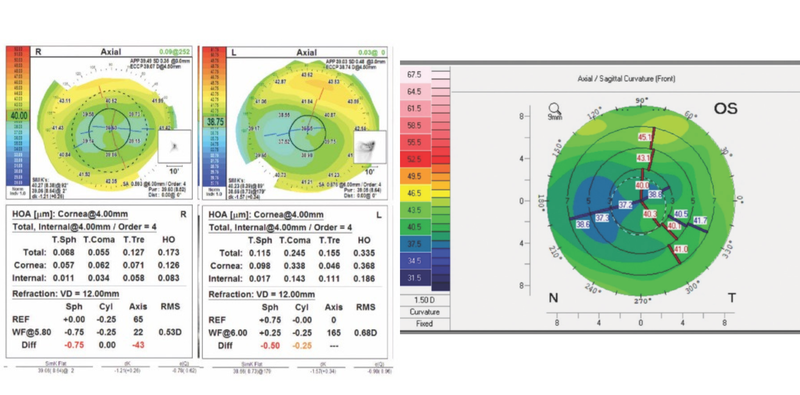Click the Axial / Sagittal Curvature (Front) title

click(x=626, y=79)
